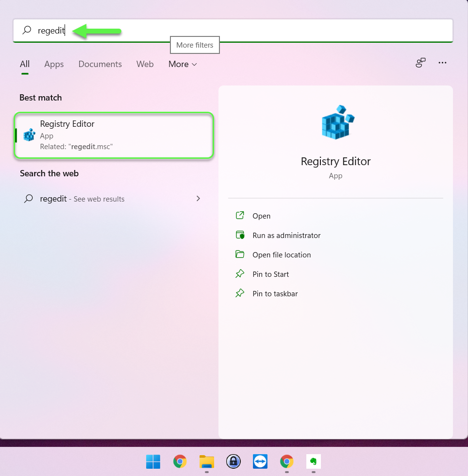Pin Registry Editor to taskbar
This screenshot has width=468, height=476.
click(275, 294)
